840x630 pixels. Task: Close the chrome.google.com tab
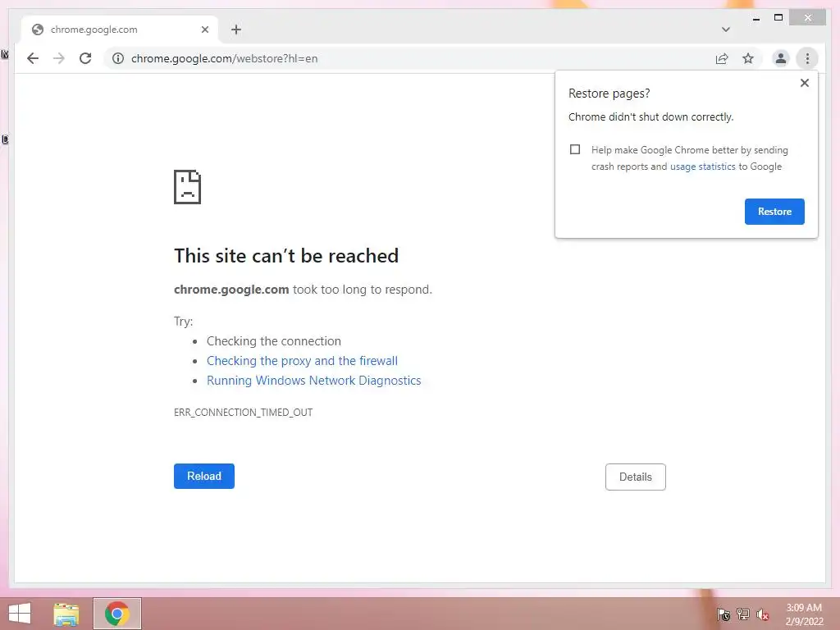click(204, 30)
